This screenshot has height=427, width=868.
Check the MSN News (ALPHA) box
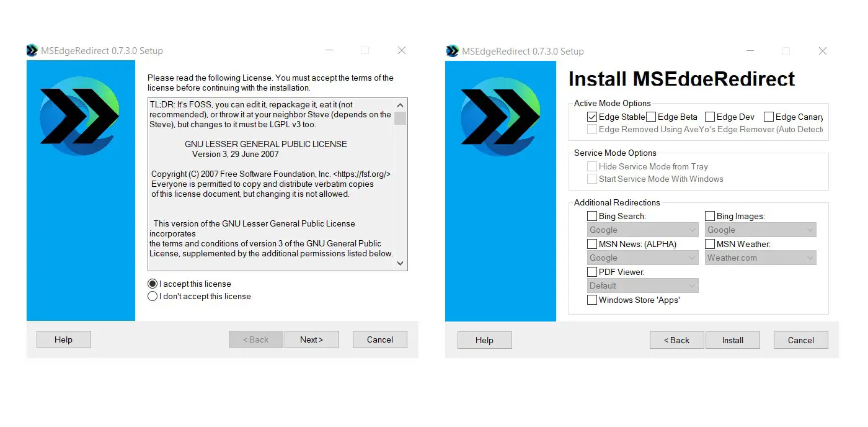592,244
